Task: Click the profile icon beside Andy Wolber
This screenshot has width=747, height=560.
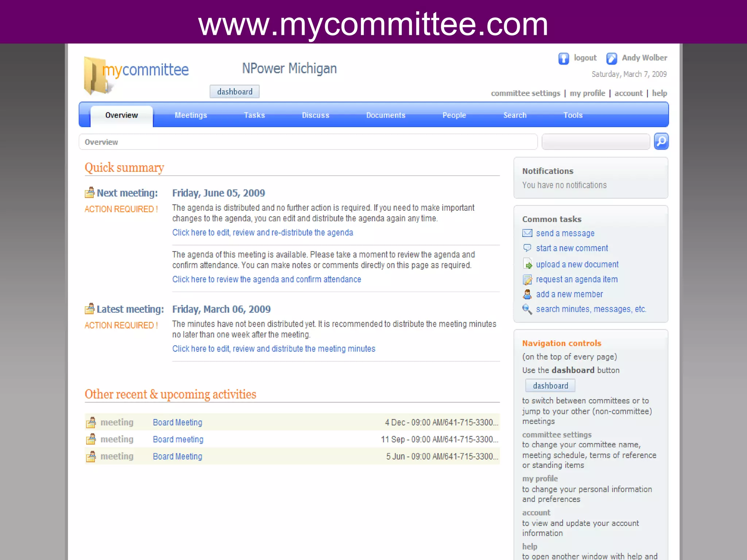Action: (612, 58)
